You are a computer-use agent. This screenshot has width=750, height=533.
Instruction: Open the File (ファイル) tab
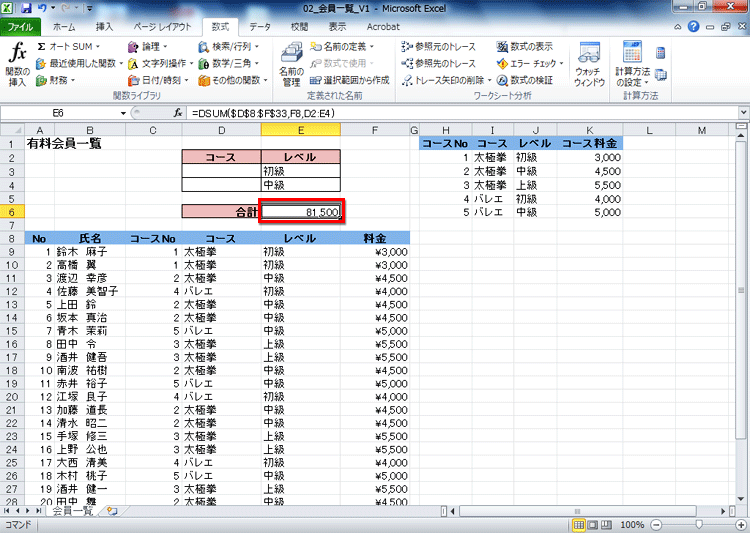[x=20, y=27]
